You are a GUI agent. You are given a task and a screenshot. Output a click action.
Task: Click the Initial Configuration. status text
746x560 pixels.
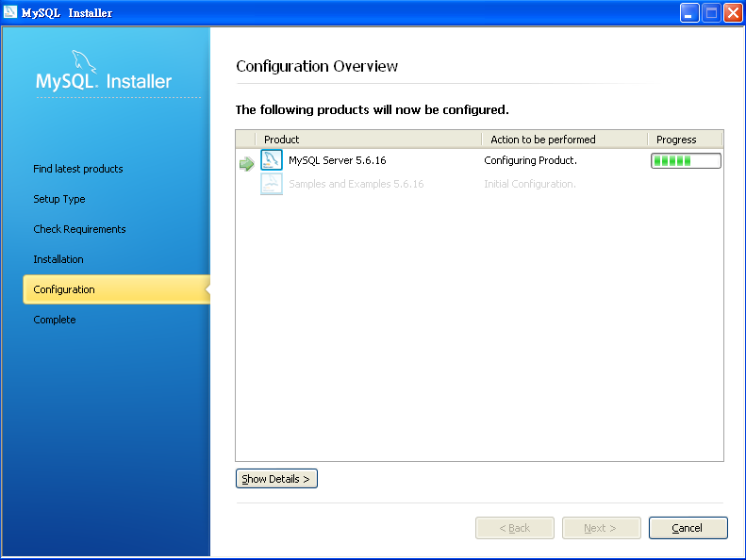pos(529,184)
